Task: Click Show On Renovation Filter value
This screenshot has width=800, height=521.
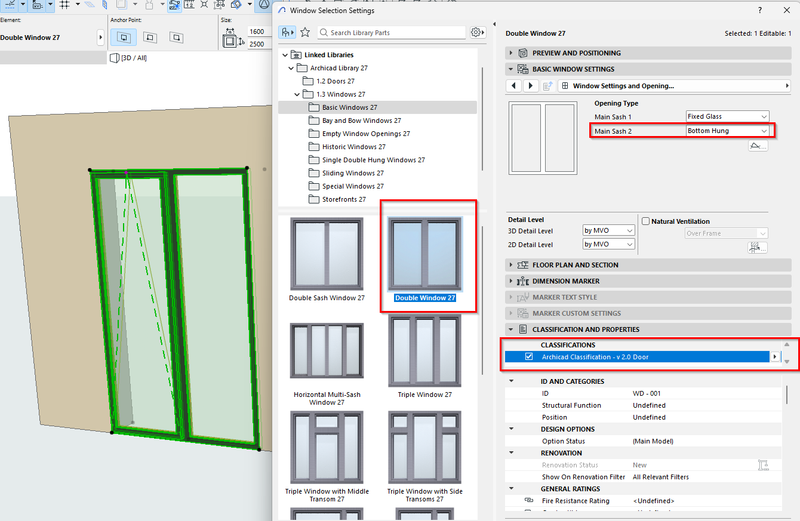Action: point(661,477)
